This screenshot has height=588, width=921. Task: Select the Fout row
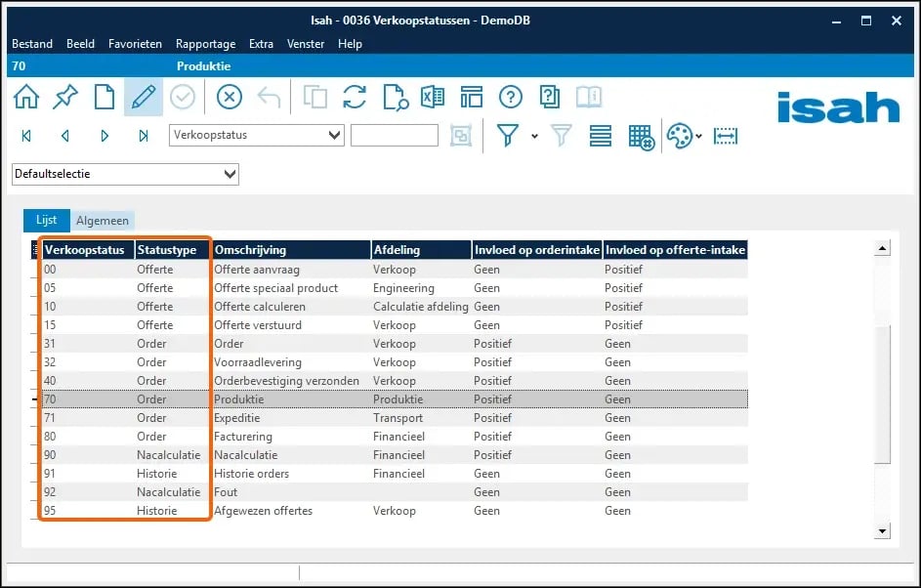(x=395, y=492)
